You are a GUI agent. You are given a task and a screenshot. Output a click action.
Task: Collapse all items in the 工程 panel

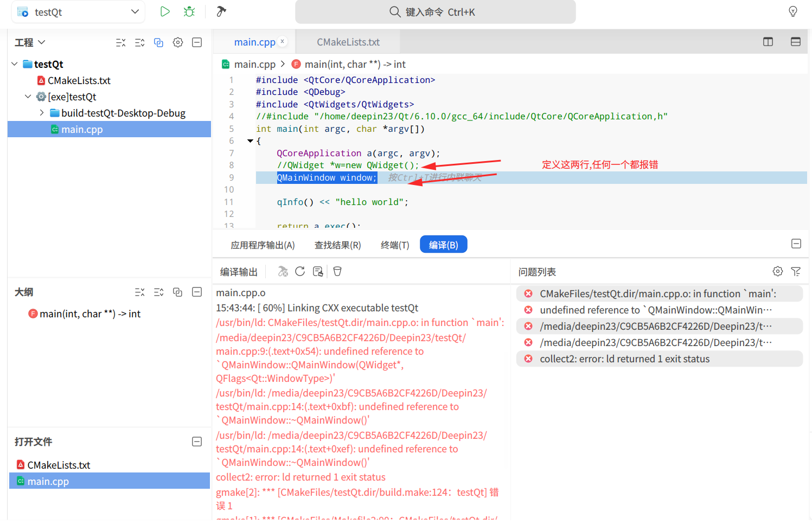(121, 42)
